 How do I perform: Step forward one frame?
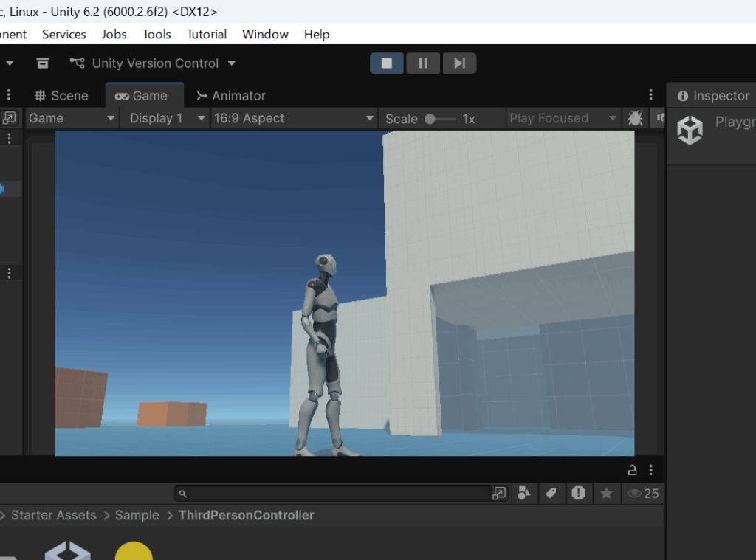459,63
